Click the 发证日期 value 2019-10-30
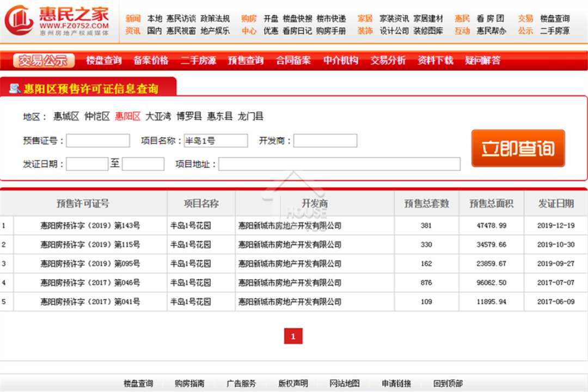The height and width of the screenshot is (392, 588). pyautogui.click(x=556, y=244)
